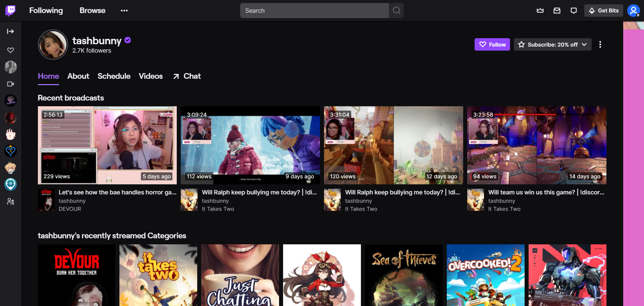
Task: Play the 3:31:04 broadcast from 12 days ago
Action: click(393, 145)
